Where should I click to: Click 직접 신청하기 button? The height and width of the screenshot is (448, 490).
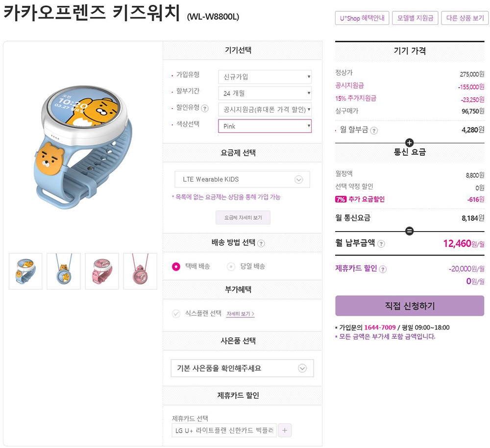410,306
